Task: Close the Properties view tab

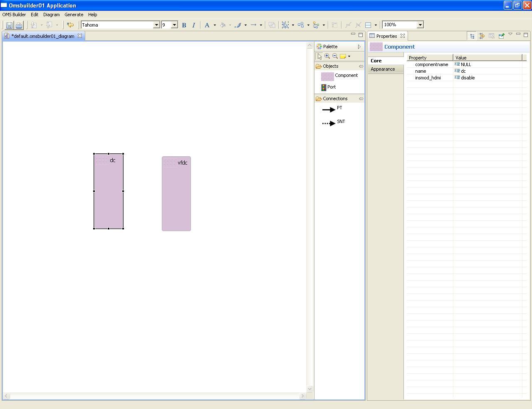Action: point(403,36)
